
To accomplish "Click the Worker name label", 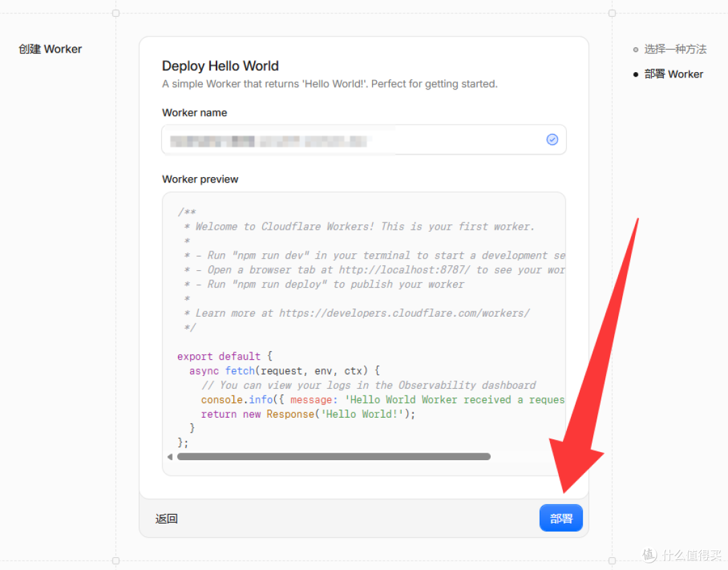I will pos(195,113).
